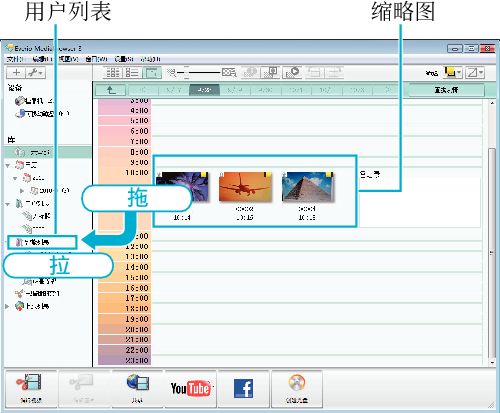This screenshot has width=500, height=413.
Task: Click the up-arrow go up level button
Action: 111,90
